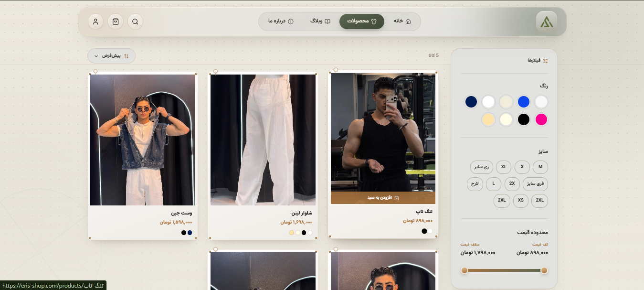
Task: Click price ۱,۶۹۸,۰۰۰ تومان on شلوار لینن
Action: (x=296, y=222)
